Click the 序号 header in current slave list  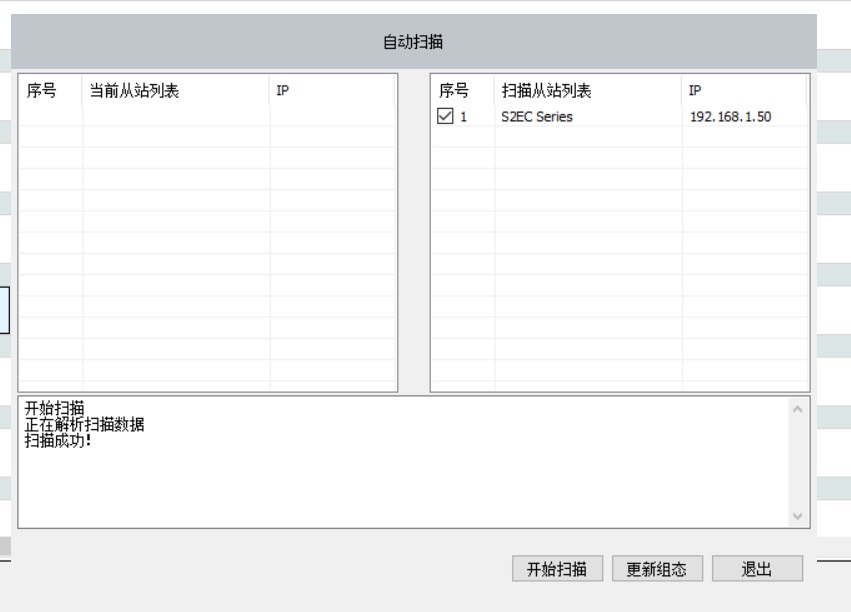pos(41,91)
